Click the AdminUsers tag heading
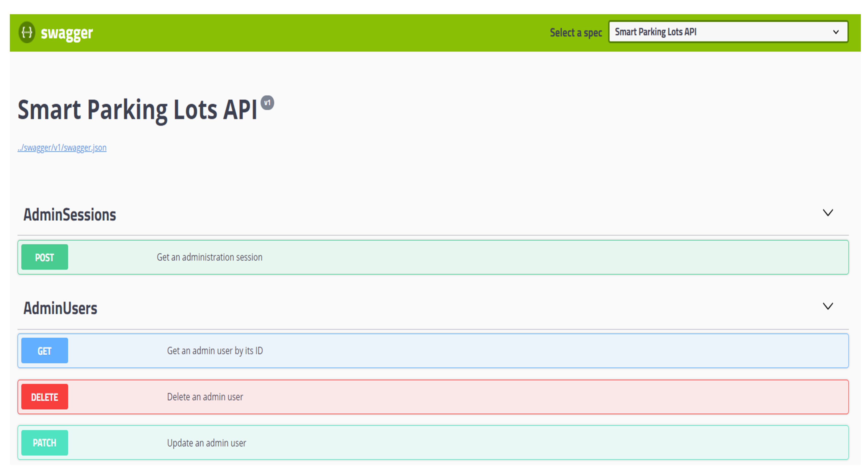The height and width of the screenshot is (475, 868). pyautogui.click(x=60, y=308)
